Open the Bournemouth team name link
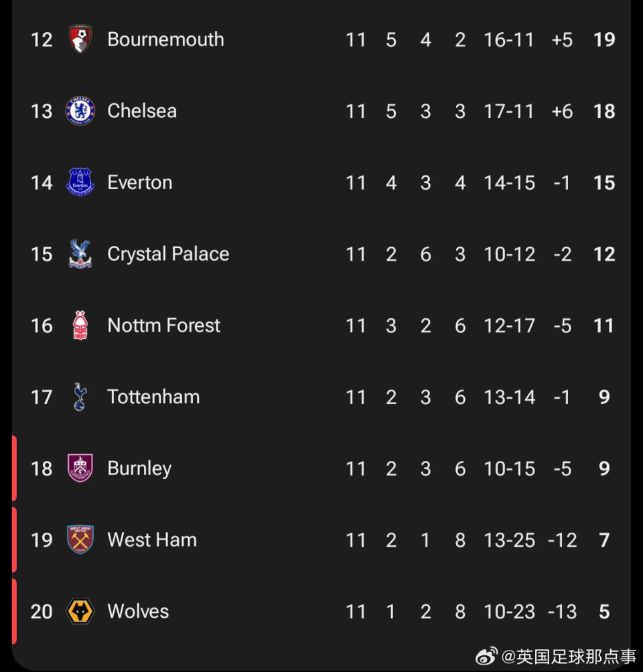Viewport: 643px width, 672px height. coord(165,40)
